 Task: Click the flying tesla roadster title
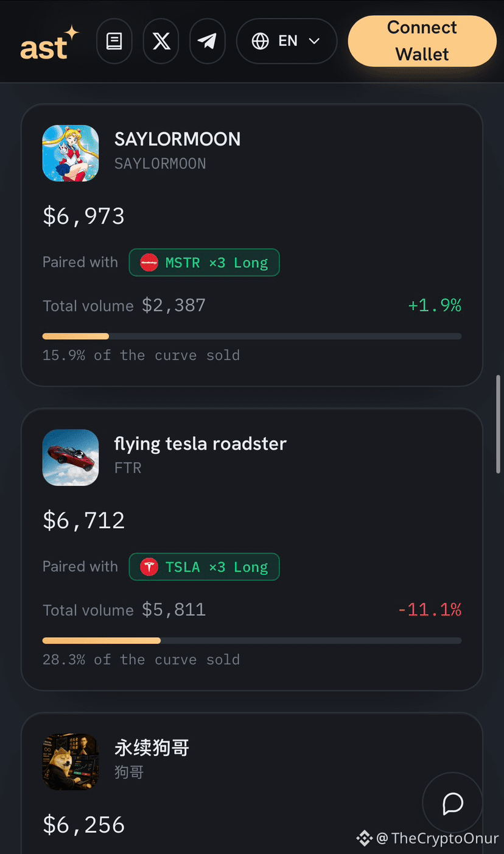pyautogui.click(x=200, y=444)
